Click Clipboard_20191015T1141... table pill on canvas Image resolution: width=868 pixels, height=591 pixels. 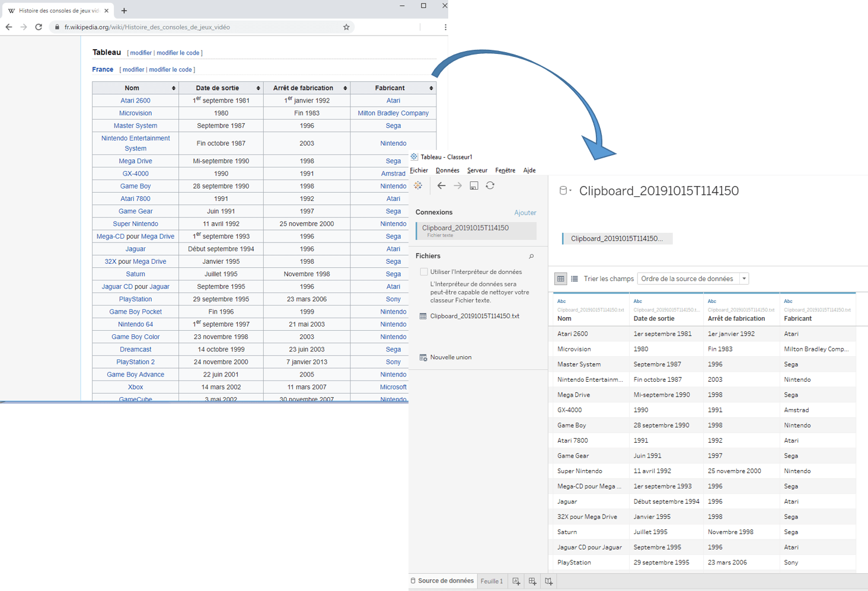617,238
